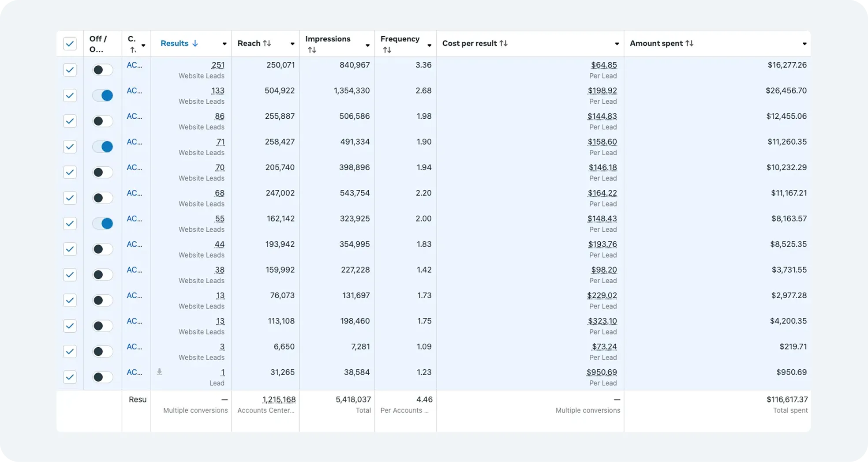Open Reach column dropdown menu
The height and width of the screenshot is (462, 868).
[292, 44]
